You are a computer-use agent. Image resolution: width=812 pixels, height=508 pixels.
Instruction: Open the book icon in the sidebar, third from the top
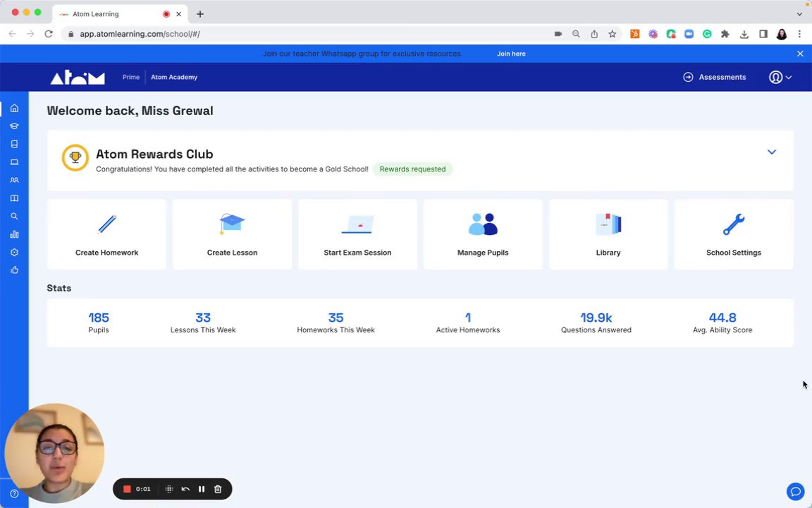[15, 144]
